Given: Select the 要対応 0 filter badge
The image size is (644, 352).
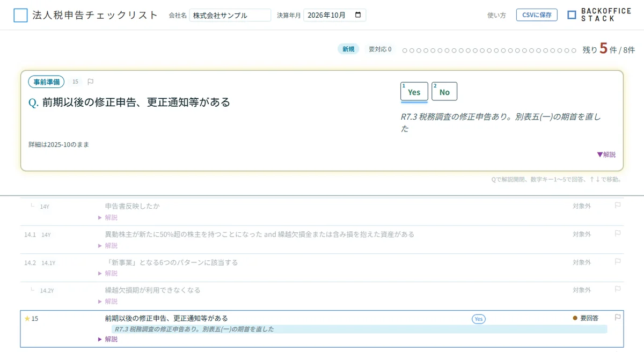Looking at the screenshot, I should point(380,49).
